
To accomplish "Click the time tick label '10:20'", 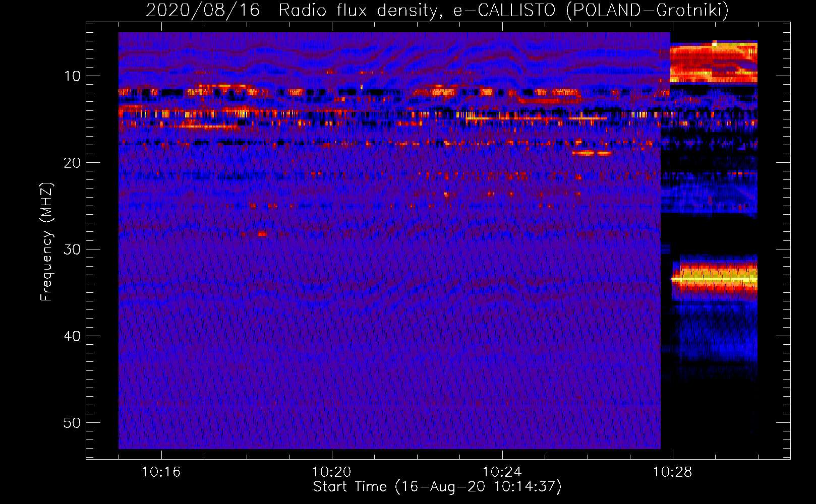I will pos(331,472).
